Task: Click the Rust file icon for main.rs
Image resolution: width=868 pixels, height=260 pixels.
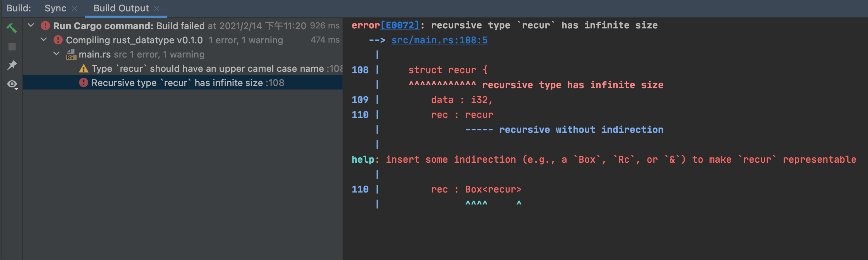Action: coord(71,54)
